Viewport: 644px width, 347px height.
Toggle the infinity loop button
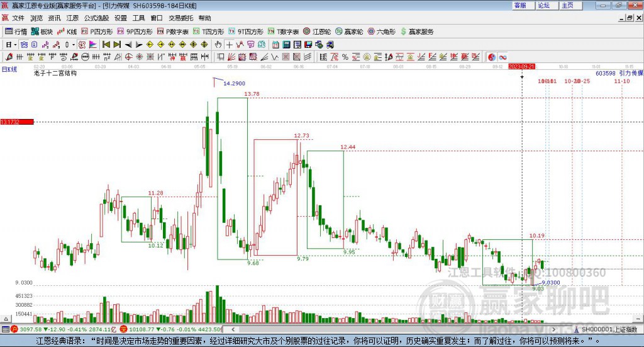pos(502,57)
